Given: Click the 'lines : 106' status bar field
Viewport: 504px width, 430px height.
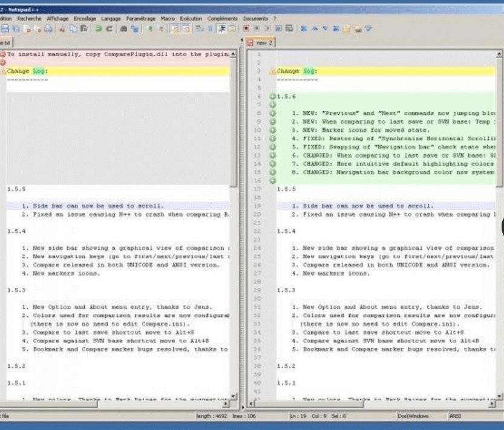Looking at the screenshot, I should pyautogui.click(x=244, y=416).
